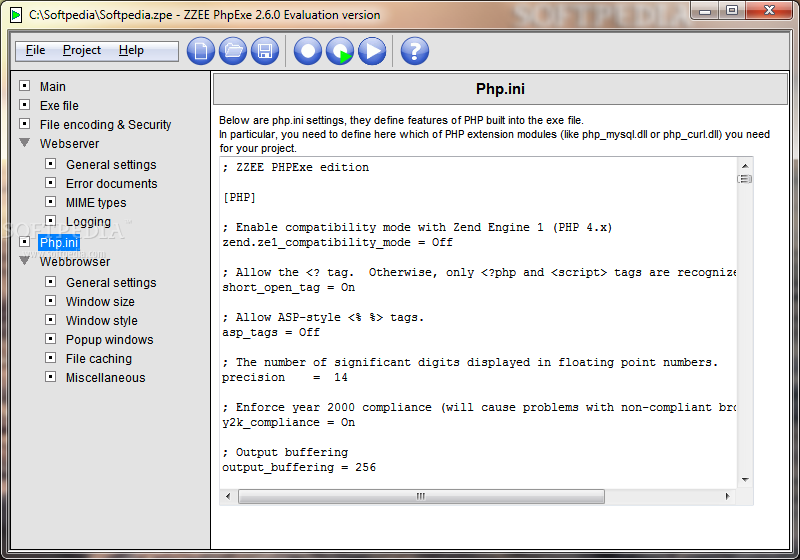Collapse the Webserver tree node
Viewport: 800px width, 560px height.
[24, 143]
